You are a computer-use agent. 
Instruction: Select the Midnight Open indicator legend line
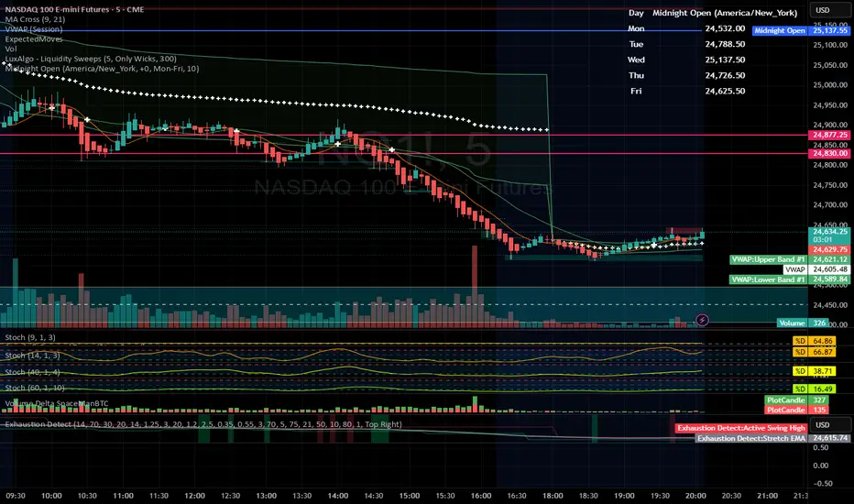click(x=102, y=68)
